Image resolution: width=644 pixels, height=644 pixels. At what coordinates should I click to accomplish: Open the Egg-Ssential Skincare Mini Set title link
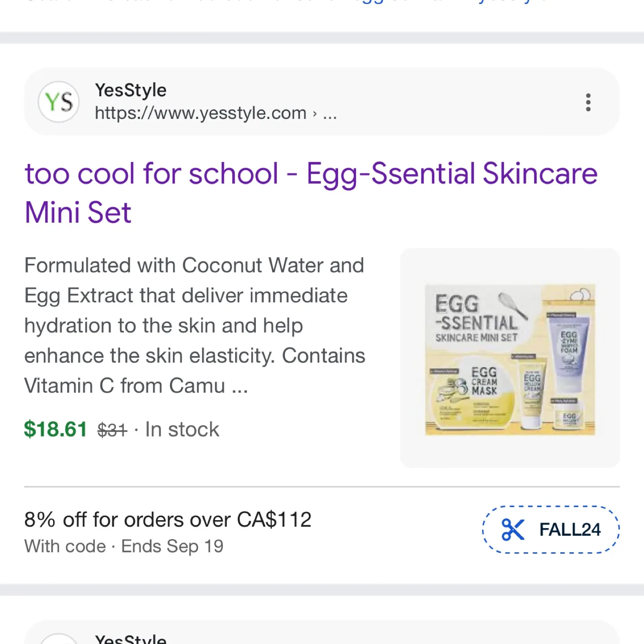(x=310, y=192)
